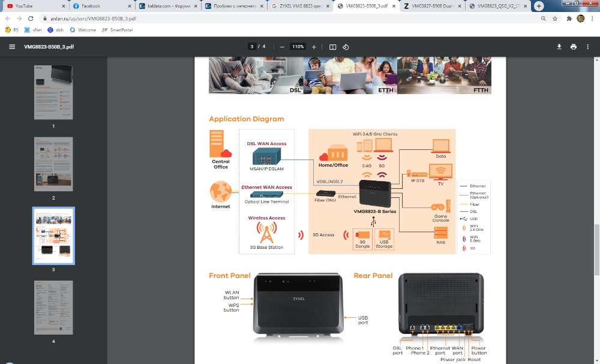600x364 pixels.
Task: Click the USB port label on front panel
Action: click(363, 320)
